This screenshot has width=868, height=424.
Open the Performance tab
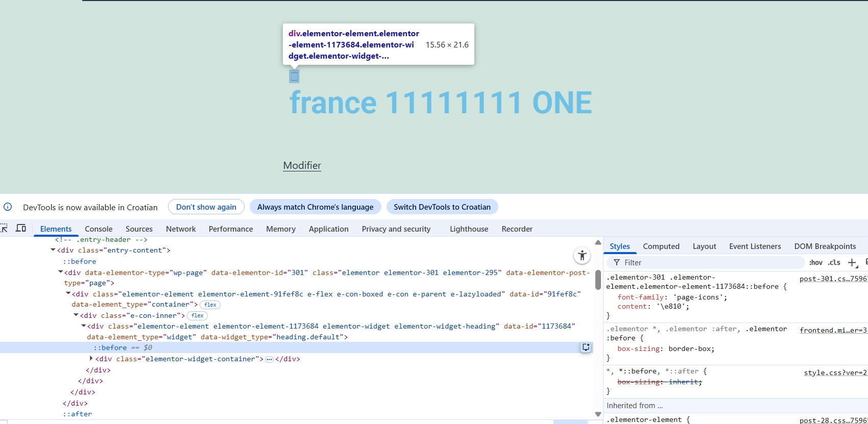tap(231, 229)
